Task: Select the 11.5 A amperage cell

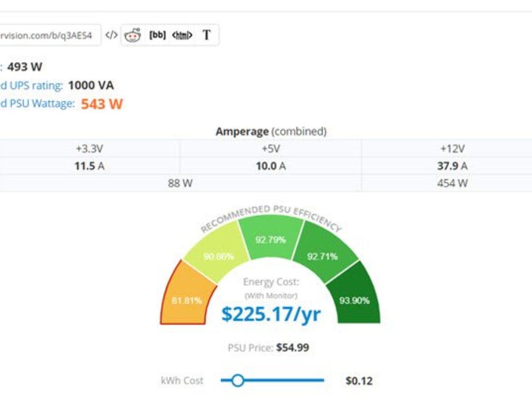Action: (90, 166)
